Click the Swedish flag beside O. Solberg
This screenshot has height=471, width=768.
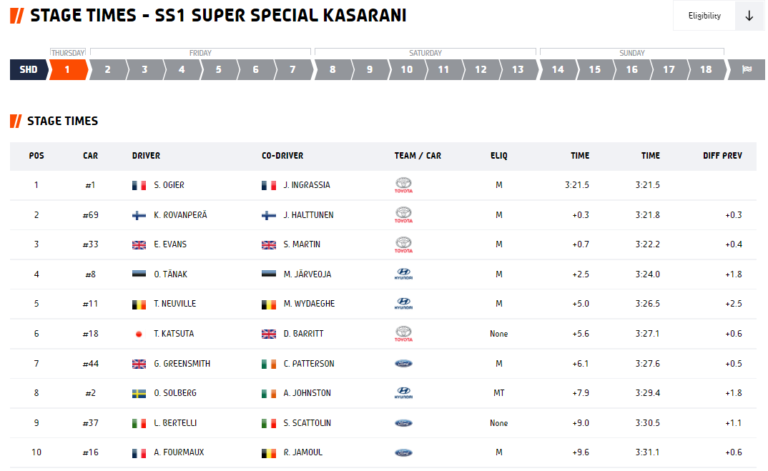(x=139, y=394)
